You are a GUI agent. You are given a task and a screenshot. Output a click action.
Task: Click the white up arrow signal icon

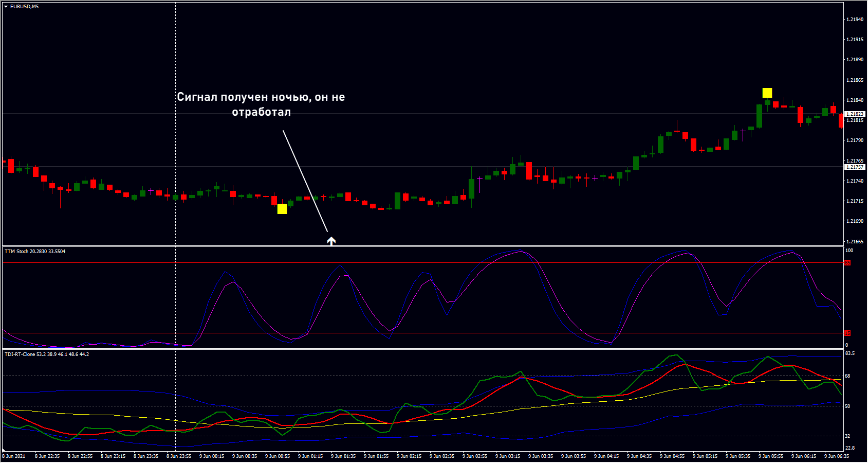331,240
